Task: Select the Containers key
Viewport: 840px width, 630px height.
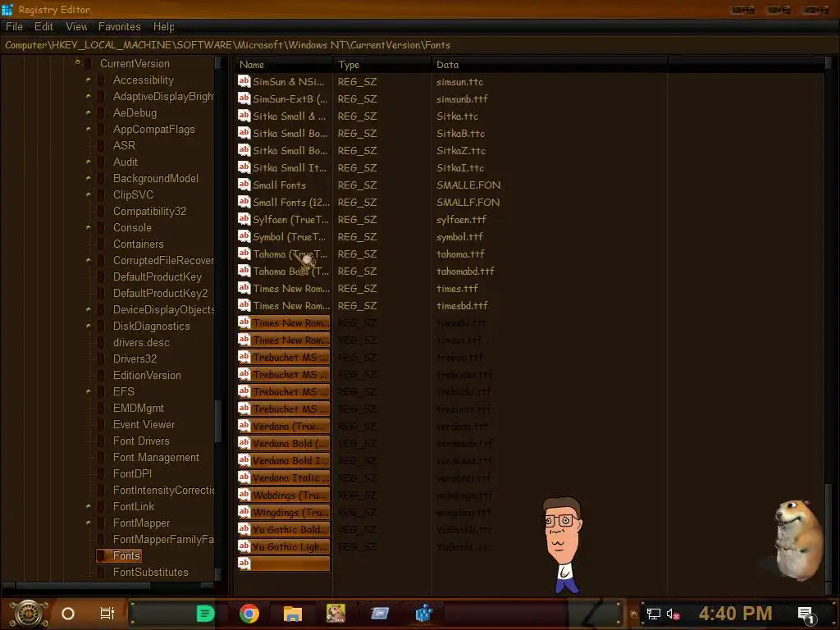Action: (x=138, y=244)
